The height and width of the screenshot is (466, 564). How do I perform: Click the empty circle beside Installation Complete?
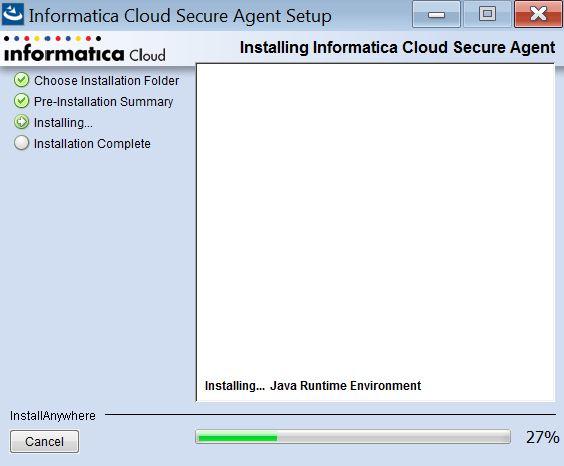click(22, 143)
